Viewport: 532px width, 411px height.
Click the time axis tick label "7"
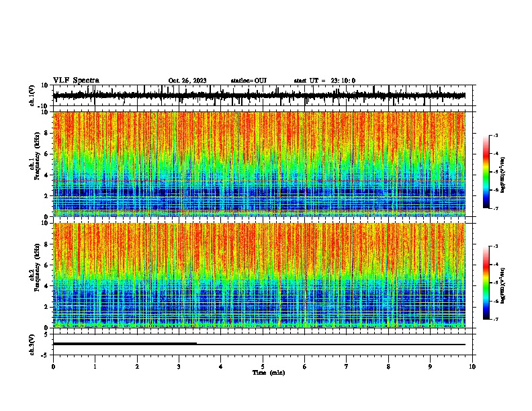click(x=347, y=367)
